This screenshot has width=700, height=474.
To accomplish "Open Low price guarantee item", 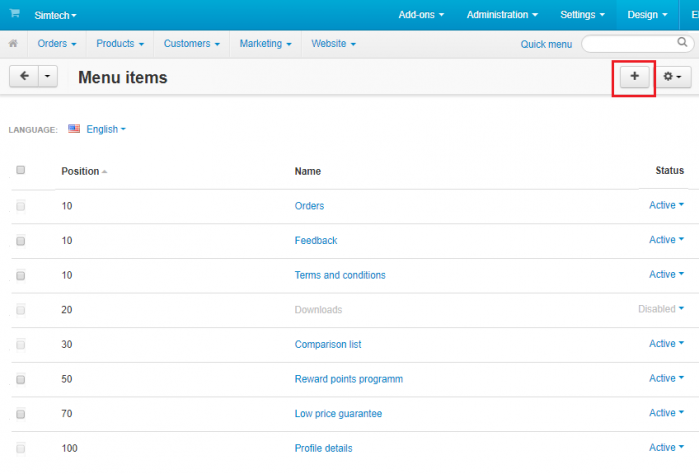I will click(x=338, y=414).
